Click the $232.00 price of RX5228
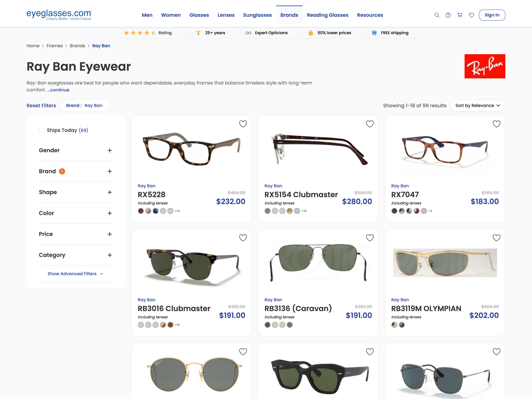Viewport: 532px width, 399px height. point(231,201)
